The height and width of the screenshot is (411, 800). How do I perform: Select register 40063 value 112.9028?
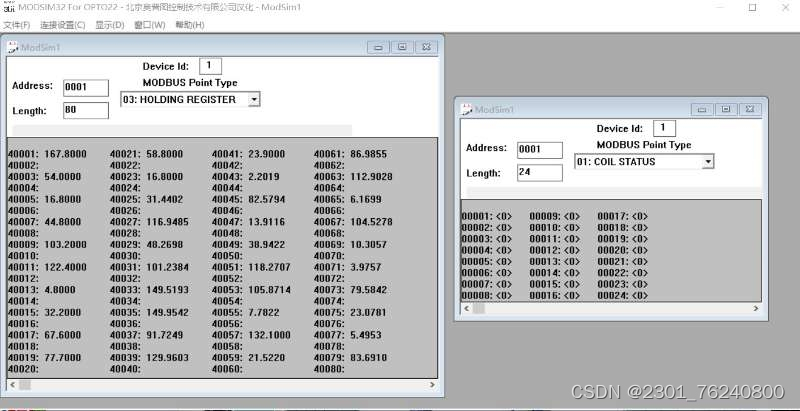click(x=371, y=176)
